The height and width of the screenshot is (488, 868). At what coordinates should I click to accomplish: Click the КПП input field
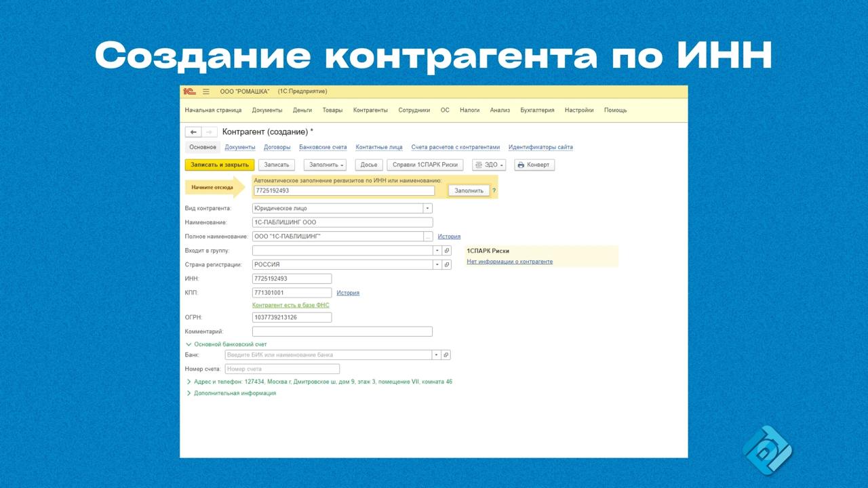click(292, 293)
